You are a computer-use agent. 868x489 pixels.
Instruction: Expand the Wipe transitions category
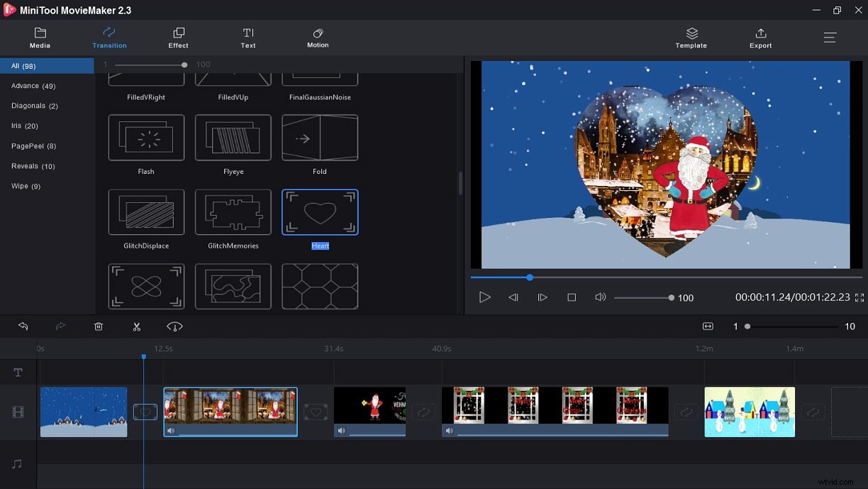click(25, 185)
